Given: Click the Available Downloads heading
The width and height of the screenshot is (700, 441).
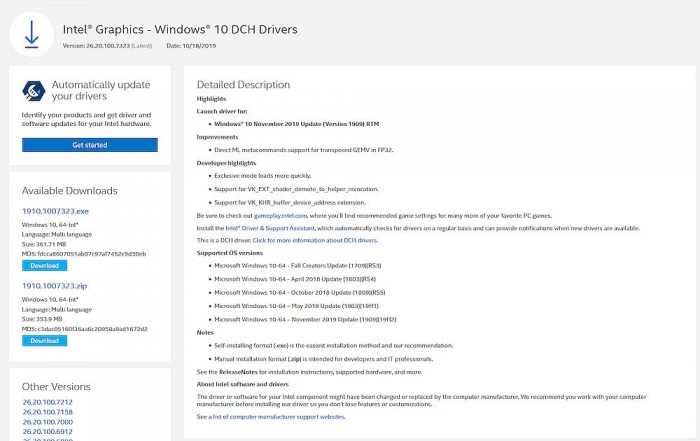Looking at the screenshot, I should point(70,191).
